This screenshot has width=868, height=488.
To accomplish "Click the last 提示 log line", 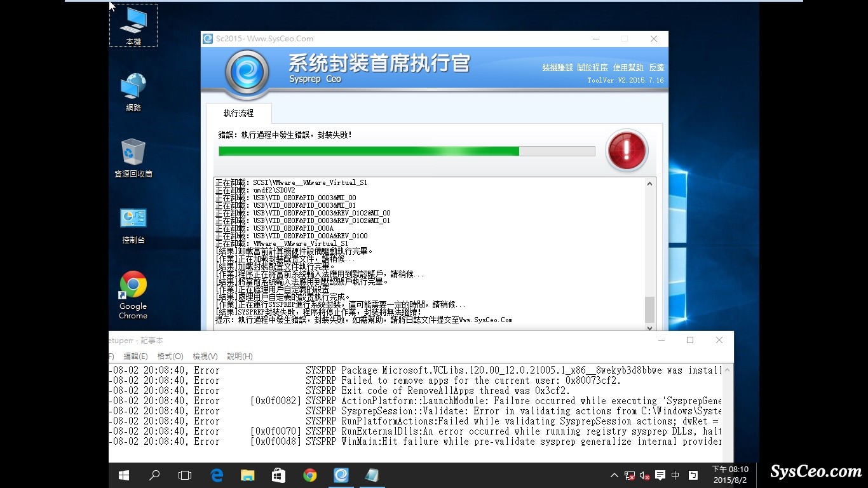I will [x=363, y=320].
